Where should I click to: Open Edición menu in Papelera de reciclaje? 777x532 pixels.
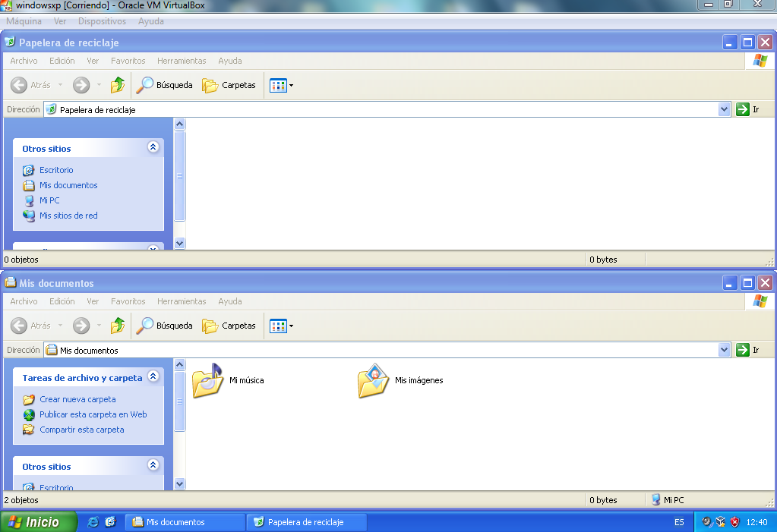tap(62, 61)
